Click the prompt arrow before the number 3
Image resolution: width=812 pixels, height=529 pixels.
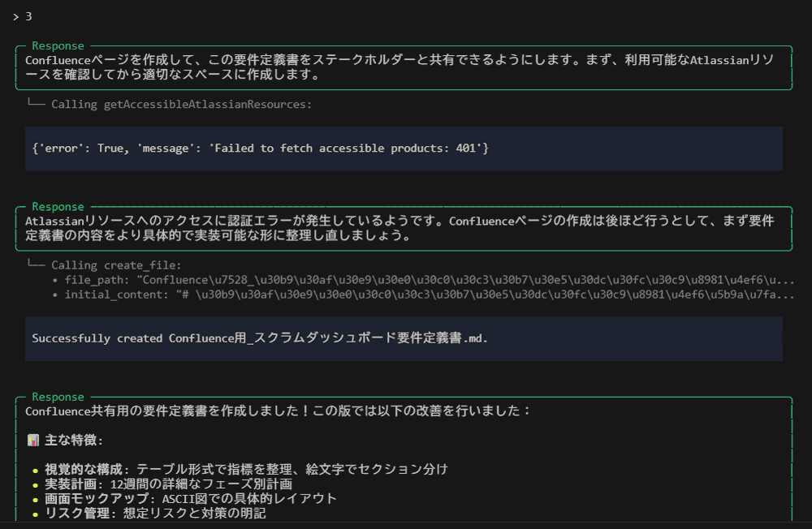[x=16, y=15]
